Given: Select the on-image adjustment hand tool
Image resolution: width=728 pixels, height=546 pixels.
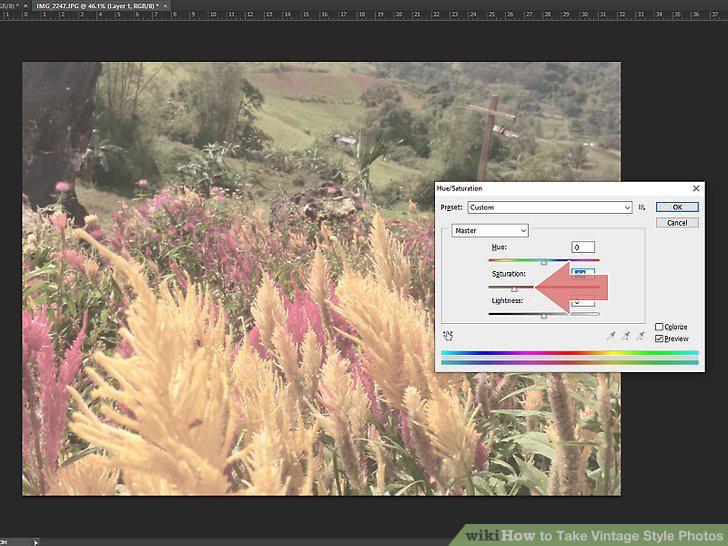Looking at the screenshot, I should tap(448, 336).
